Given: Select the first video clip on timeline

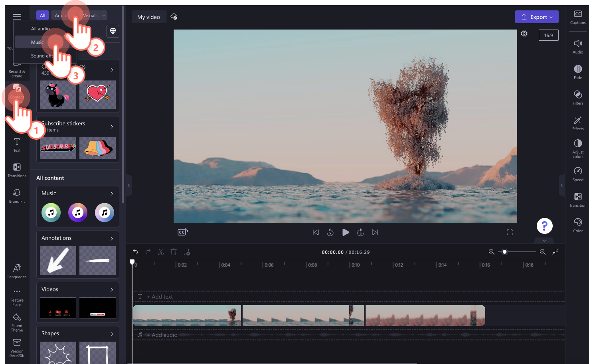Looking at the screenshot, I should pyautogui.click(x=187, y=315).
